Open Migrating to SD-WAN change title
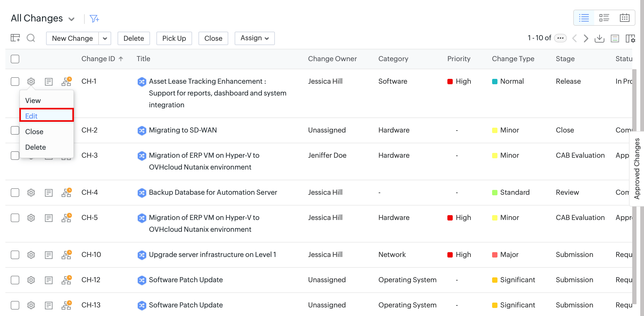 click(x=183, y=130)
